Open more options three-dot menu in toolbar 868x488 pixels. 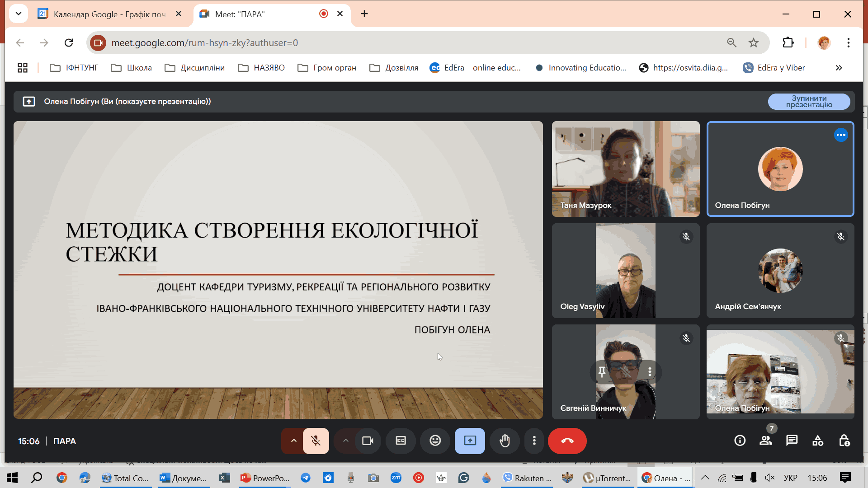point(534,441)
